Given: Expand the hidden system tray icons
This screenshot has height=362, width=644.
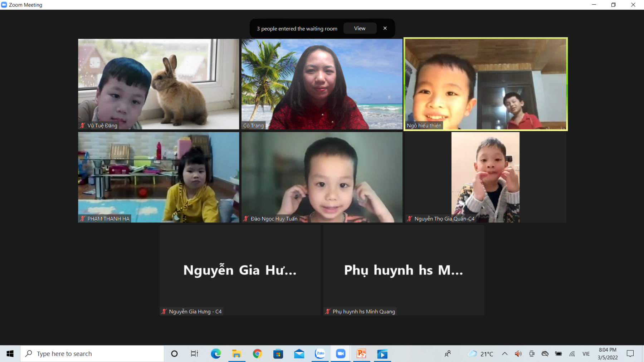Looking at the screenshot, I should pyautogui.click(x=504, y=354).
